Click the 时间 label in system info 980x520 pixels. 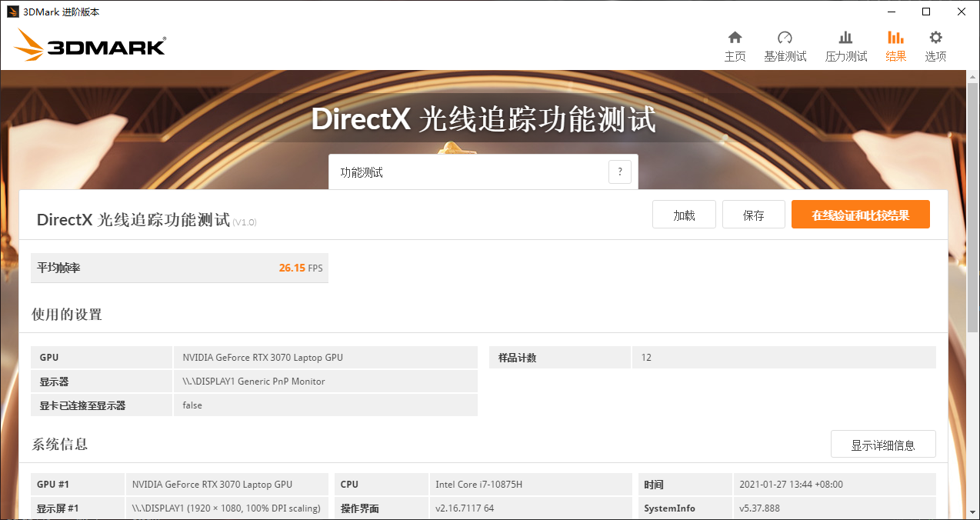[654, 485]
